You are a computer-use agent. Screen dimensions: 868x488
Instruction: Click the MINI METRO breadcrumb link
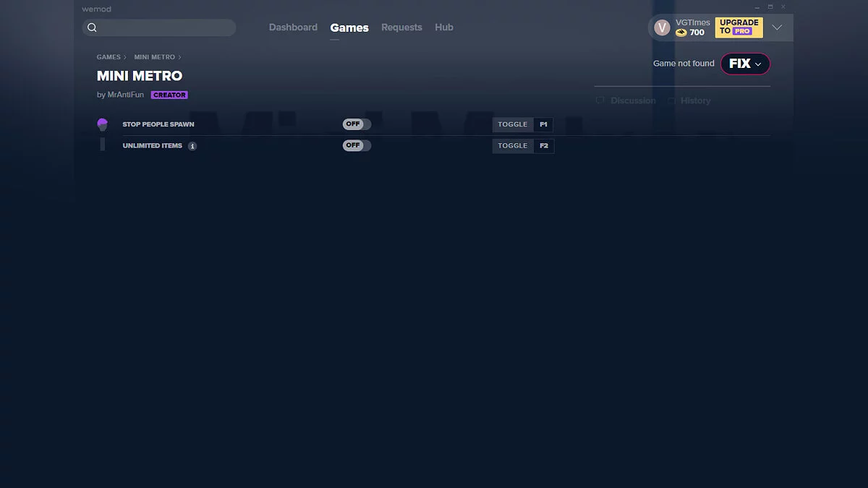(154, 57)
